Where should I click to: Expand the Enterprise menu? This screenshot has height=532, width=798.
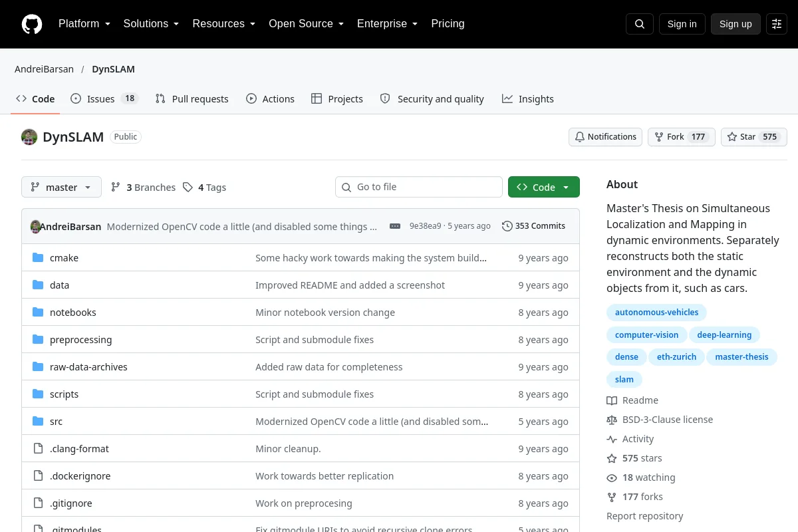(387, 24)
